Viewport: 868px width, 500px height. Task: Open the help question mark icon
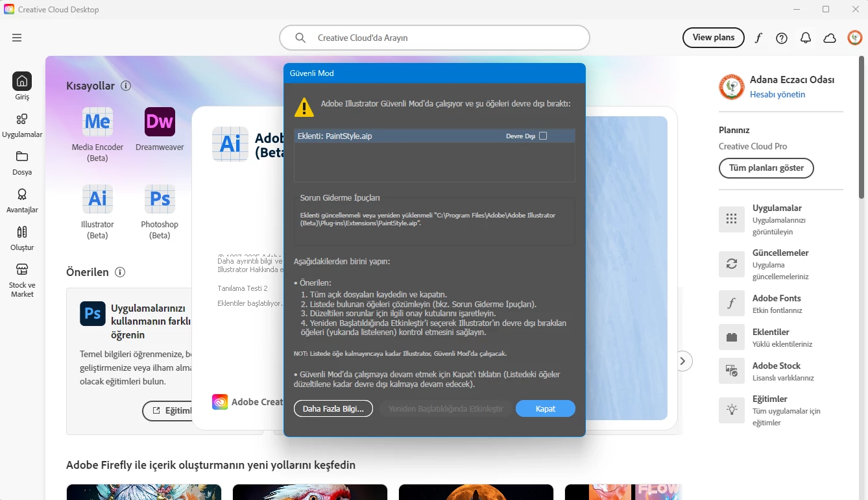coord(782,38)
